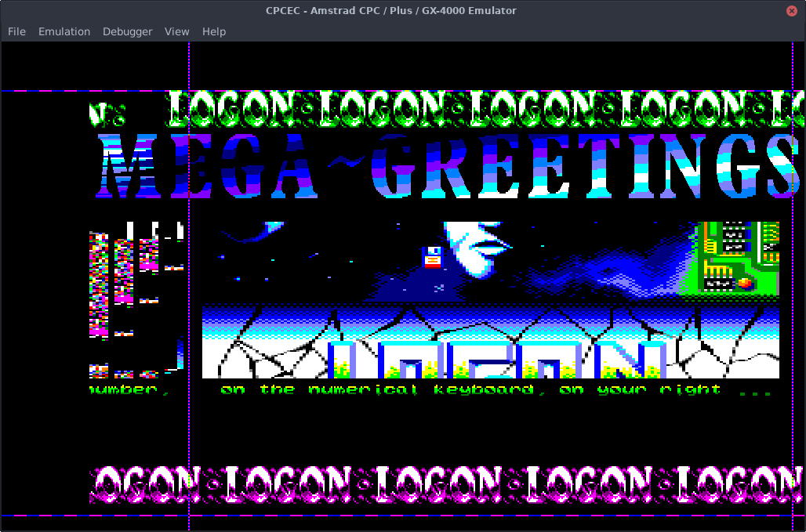This screenshot has height=532, width=806.
Task: Click the floppy disk sprite in the picture
Action: 433,257
